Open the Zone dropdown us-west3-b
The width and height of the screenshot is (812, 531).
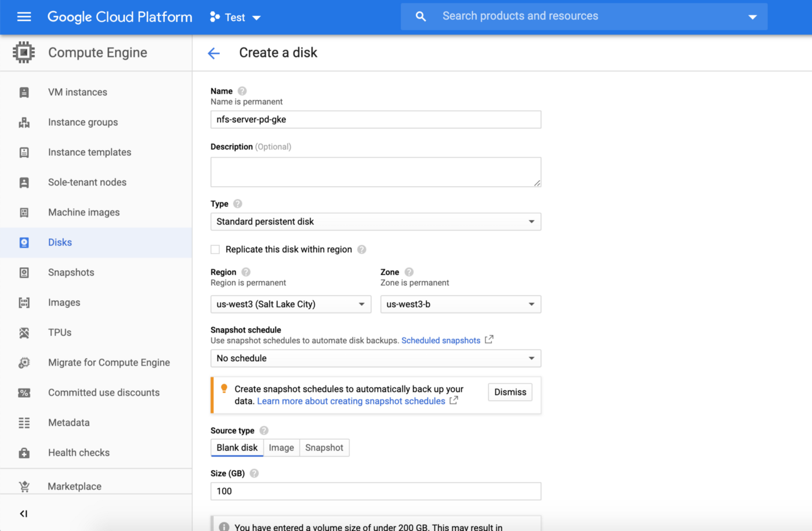(461, 304)
